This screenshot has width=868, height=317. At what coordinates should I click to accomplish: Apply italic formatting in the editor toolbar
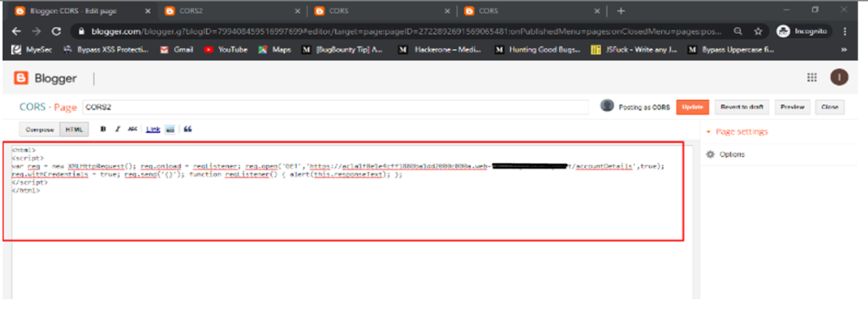coord(117,129)
